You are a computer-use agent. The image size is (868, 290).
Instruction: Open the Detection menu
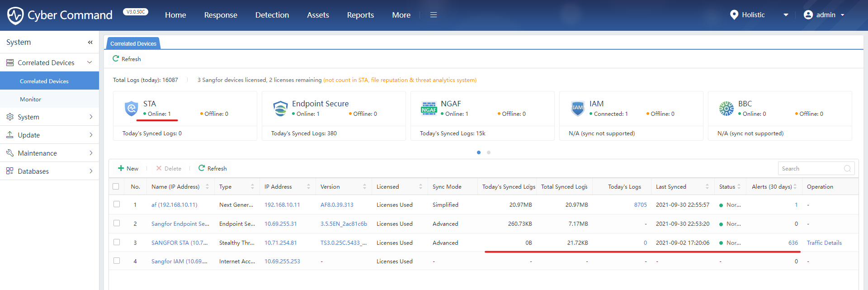272,15
